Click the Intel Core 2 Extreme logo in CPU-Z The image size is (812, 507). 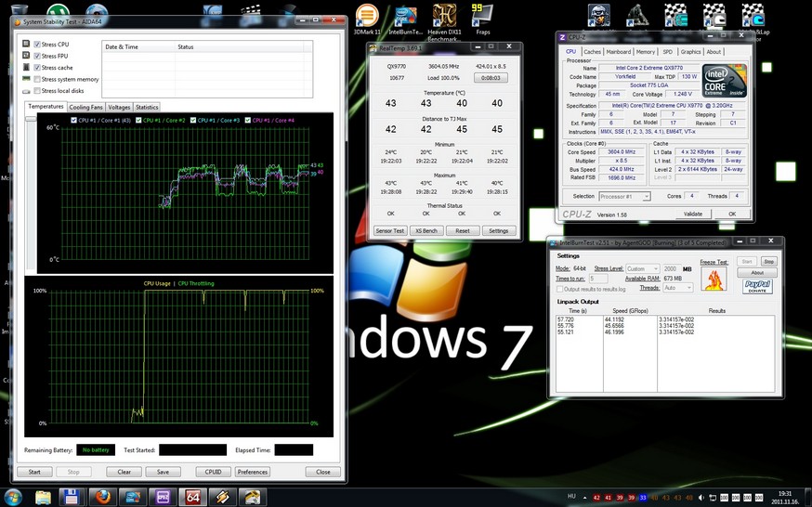[x=724, y=81]
